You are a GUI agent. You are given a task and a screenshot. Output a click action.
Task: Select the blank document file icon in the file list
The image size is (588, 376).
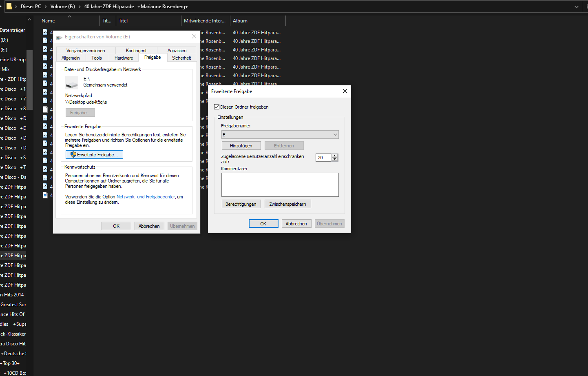(45, 109)
